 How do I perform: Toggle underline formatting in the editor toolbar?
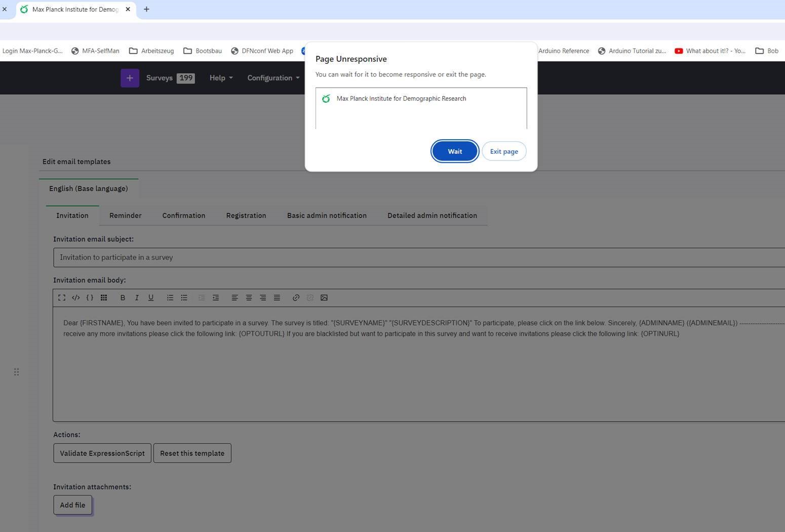click(151, 298)
